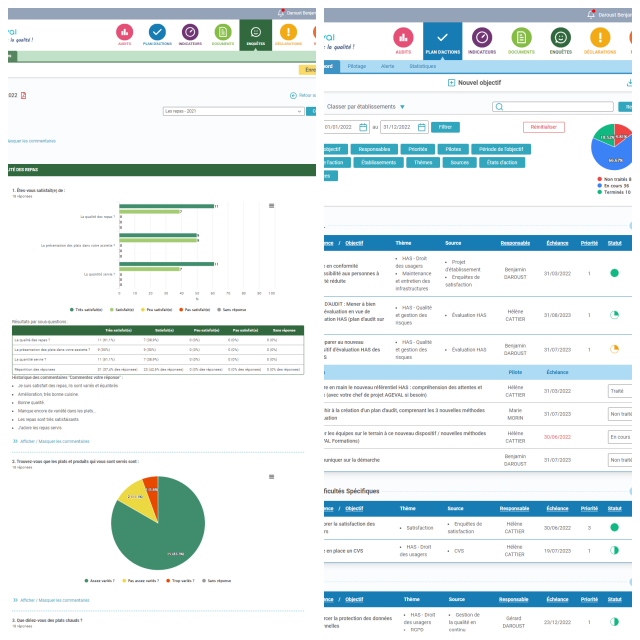Toggle 'Trop variés ?' pie legend entry

[x=180, y=581]
